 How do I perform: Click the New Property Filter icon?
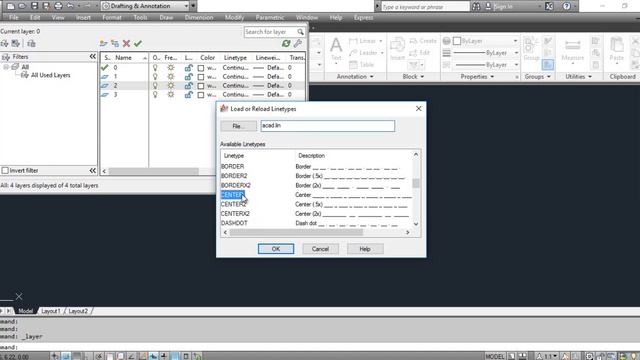click(4, 43)
